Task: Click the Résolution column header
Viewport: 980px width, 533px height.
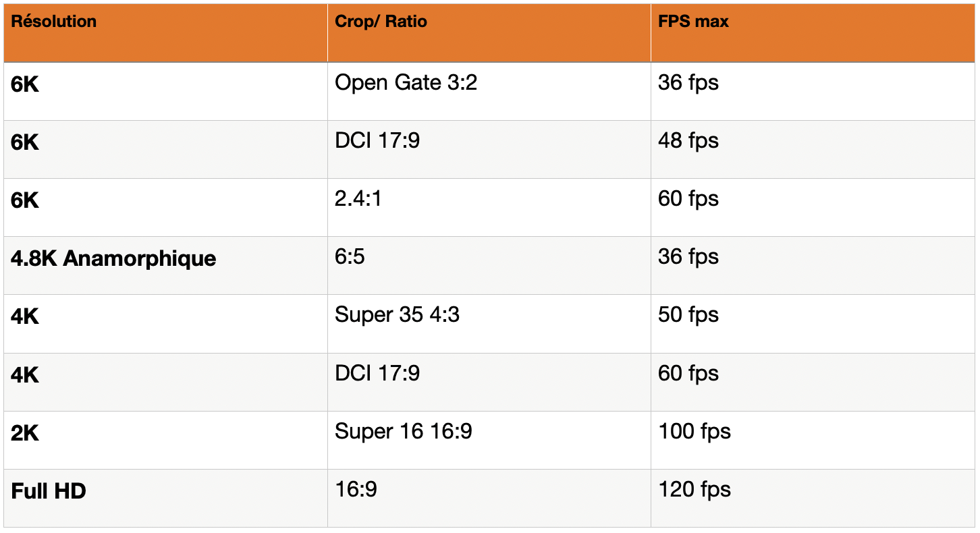Action: point(54,22)
